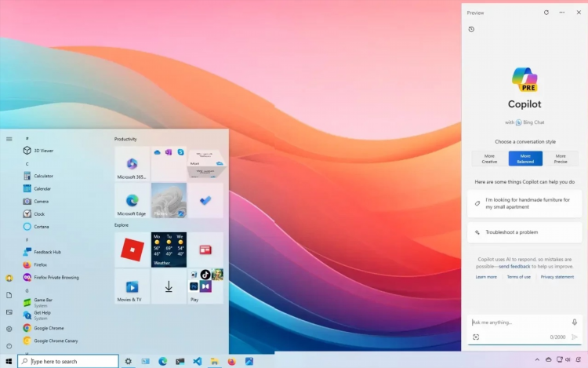The width and height of the screenshot is (588, 368).
Task: Open the Power options in Start menu
Action: point(9,346)
